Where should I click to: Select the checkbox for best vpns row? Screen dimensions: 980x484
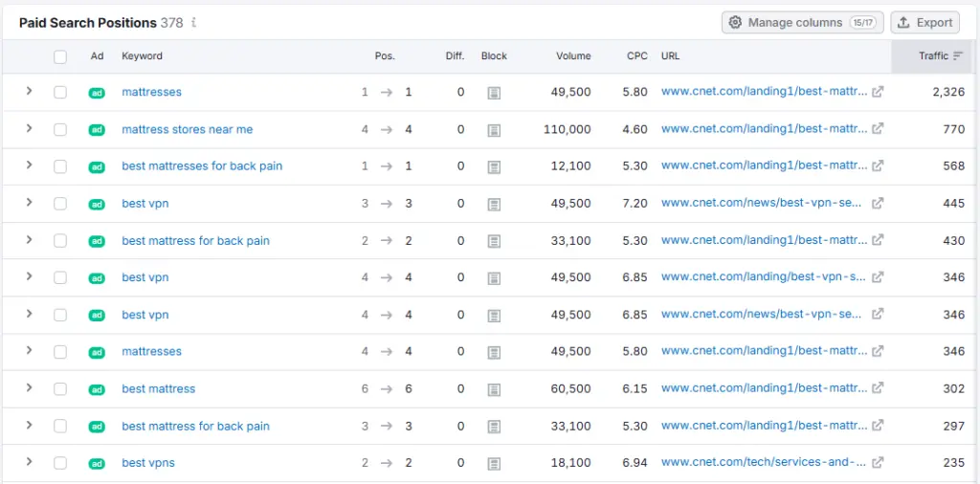pyautogui.click(x=60, y=463)
